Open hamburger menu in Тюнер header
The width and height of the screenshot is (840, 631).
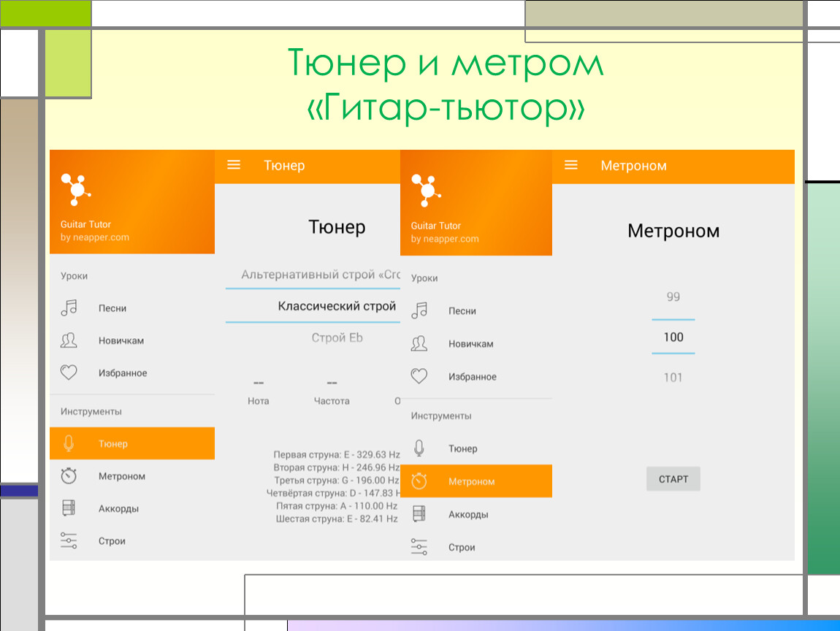(x=234, y=165)
